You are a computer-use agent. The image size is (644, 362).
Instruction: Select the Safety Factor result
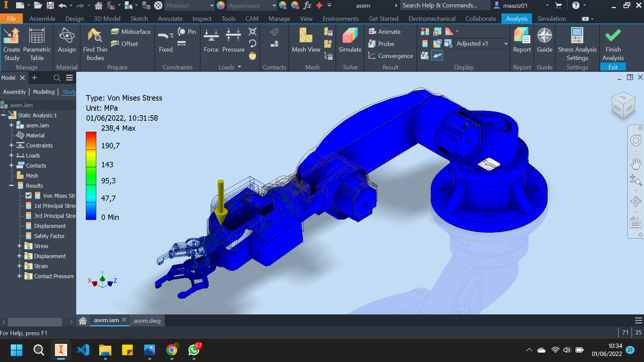coord(49,236)
